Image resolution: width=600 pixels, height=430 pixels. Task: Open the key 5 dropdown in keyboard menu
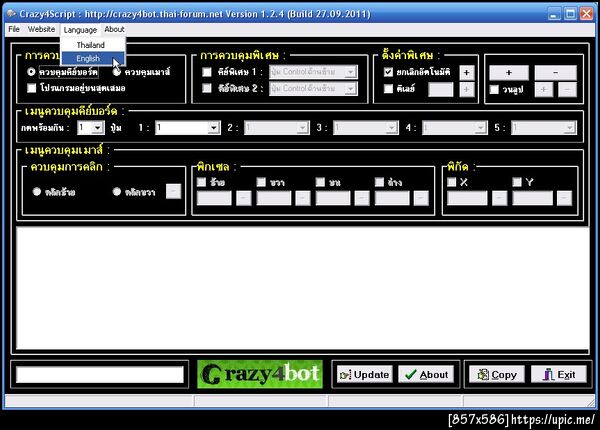pyautogui.click(x=569, y=127)
